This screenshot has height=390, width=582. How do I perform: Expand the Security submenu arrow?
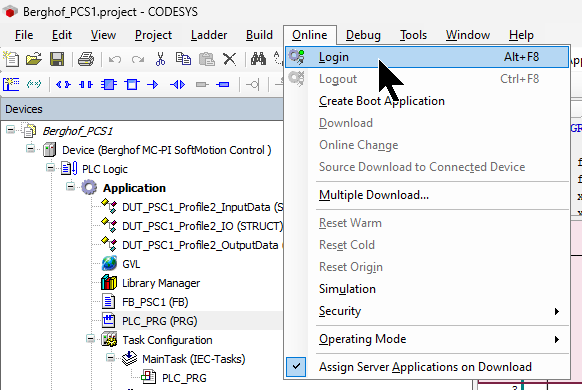(556, 311)
